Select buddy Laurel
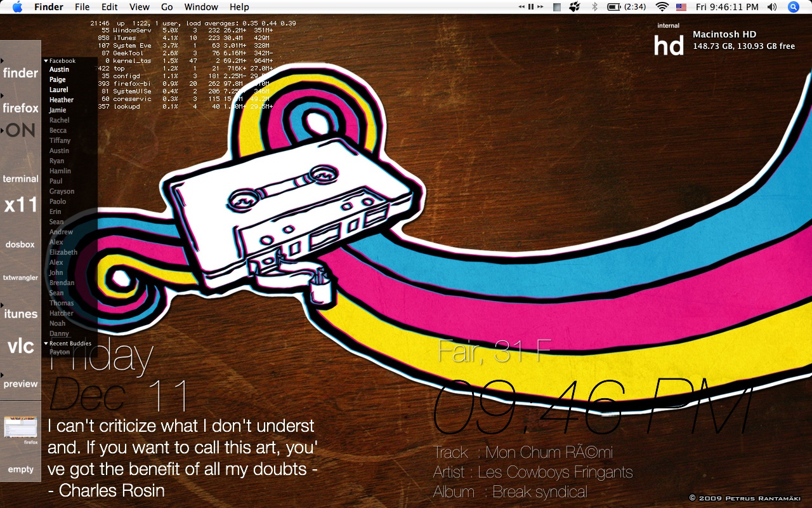Screen dimensions: 812x508 coord(58,90)
